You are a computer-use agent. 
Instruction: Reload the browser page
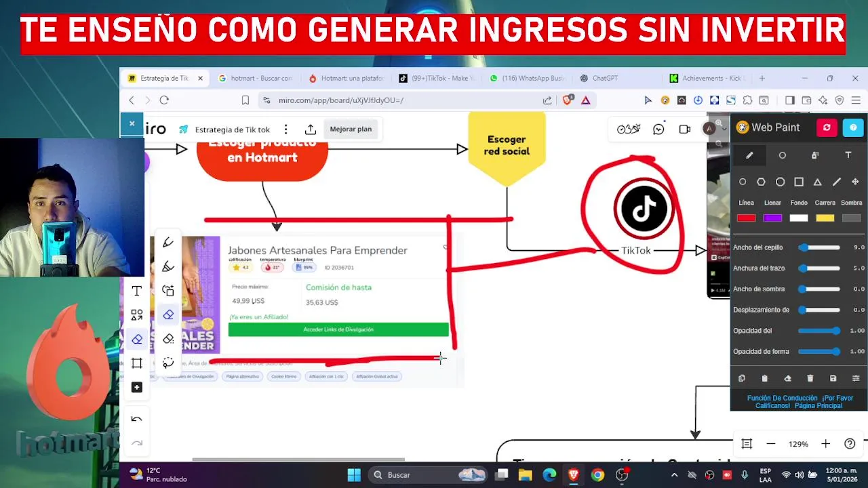[x=164, y=100]
